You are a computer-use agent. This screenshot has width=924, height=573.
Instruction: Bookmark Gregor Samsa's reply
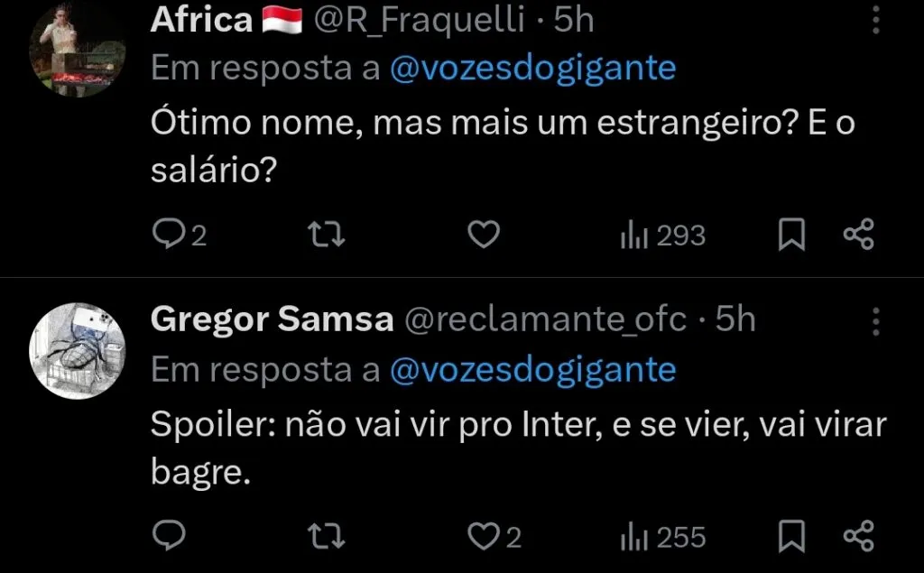(x=791, y=535)
